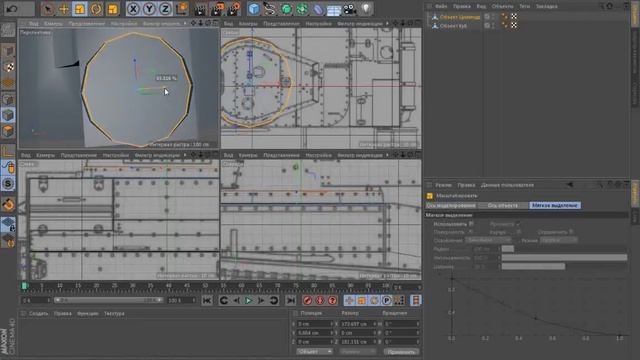Open Объект dropdown in coordinates panel
This screenshot has width=640, height=360.
point(315,351)
